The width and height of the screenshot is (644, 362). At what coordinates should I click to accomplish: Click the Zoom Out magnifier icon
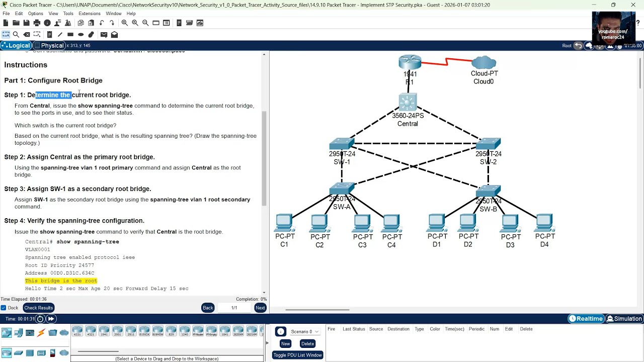point(145,23)
